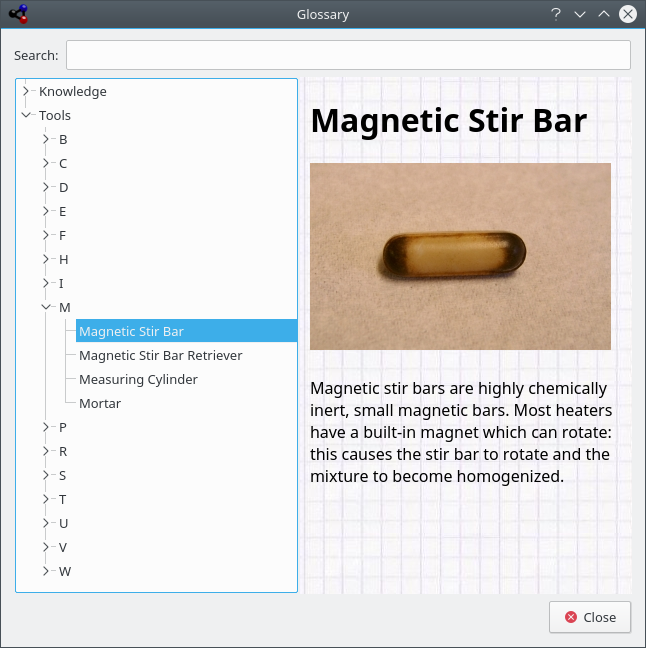Expand the W letter group
The height and width of the screenshot is (648, 646).
46,571
